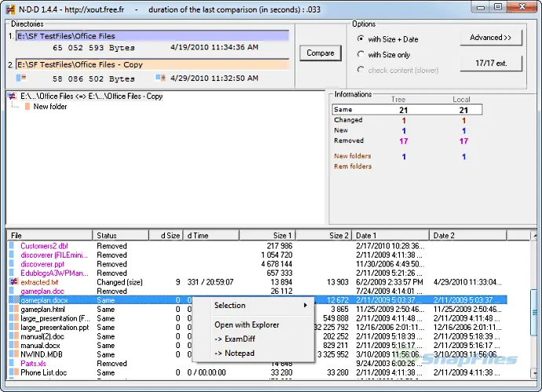The width and height of the screenshot is (542, 392).
Task: Click the file list scroll down arrow
Action: (533, 373)
